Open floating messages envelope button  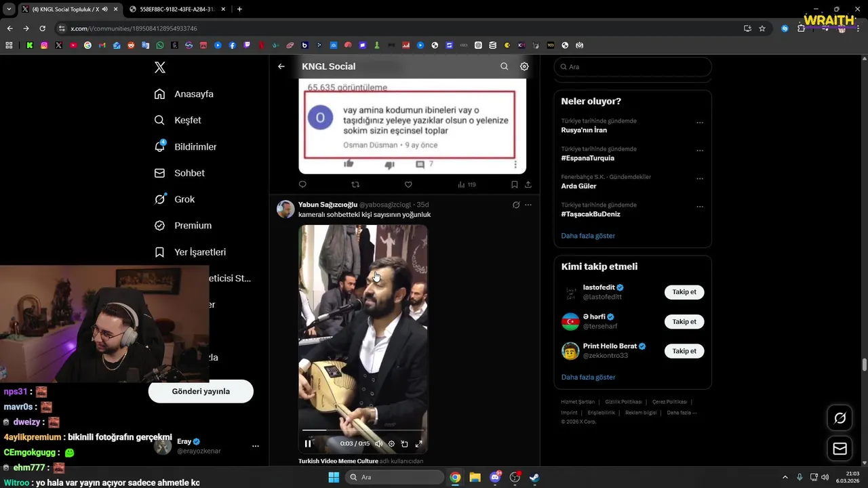(840, 449)
